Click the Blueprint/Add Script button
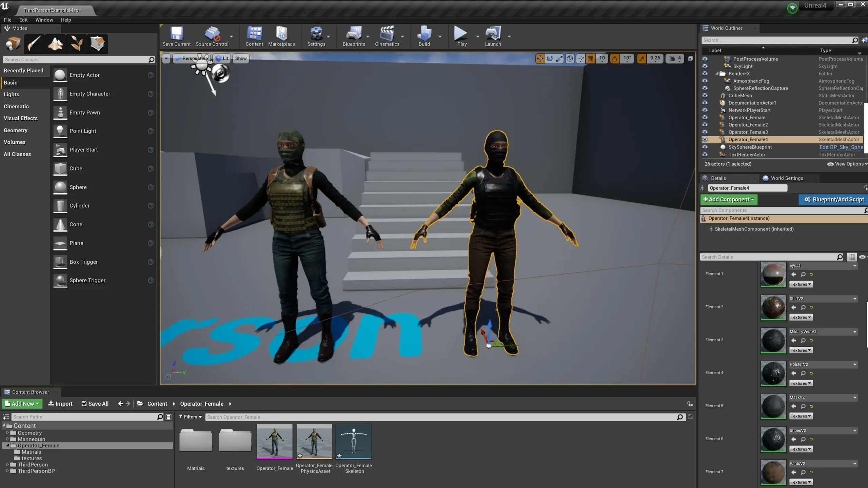Viewport: 868px width, 488px height. [834, 200]
